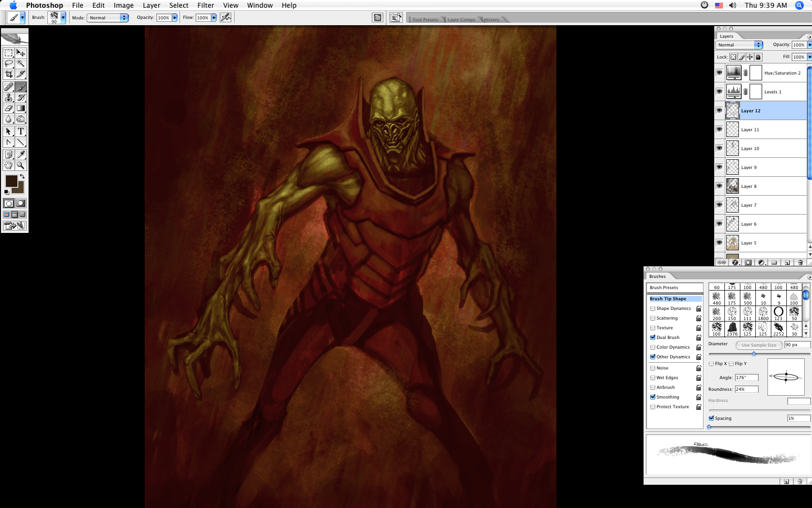
Task: Select the Type tool
Action: (x=21, y=131)
